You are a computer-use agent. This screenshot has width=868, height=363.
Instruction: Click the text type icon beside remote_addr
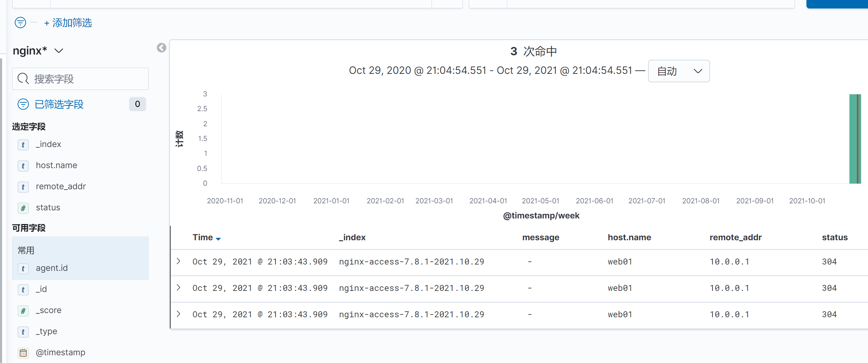[23, 187]
